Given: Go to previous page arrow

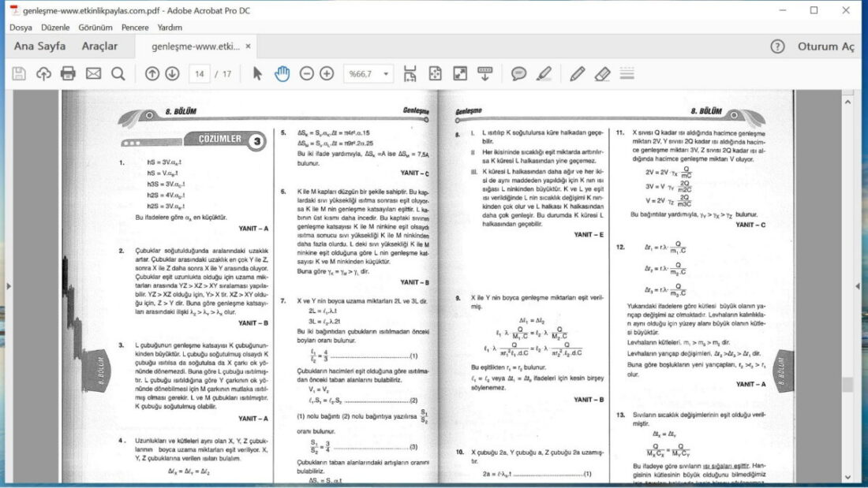Looking at the screenshot, I should (x=152, y=73).
